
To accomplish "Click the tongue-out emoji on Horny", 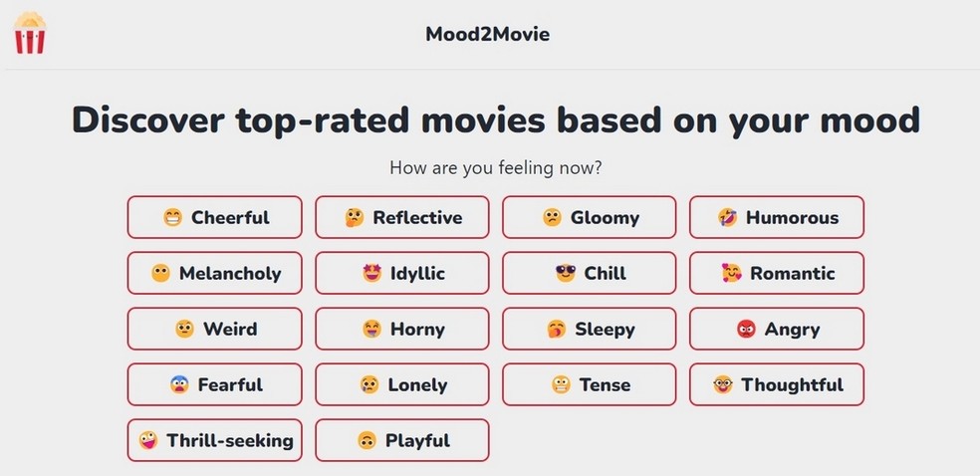I will 372,329.
